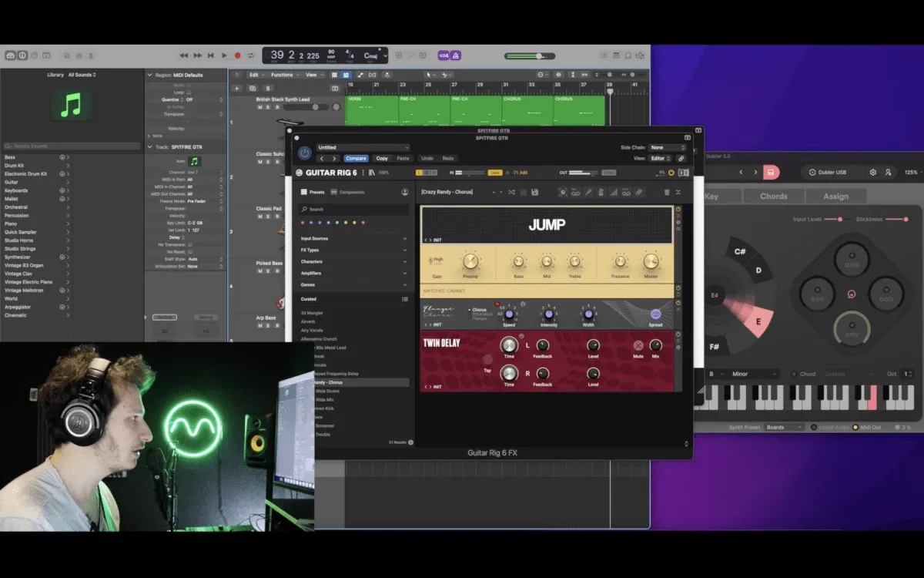Collapse rack with the arrows icon beside trash
The width and height of the screenshot is (924, 578).
coord(678,192)
